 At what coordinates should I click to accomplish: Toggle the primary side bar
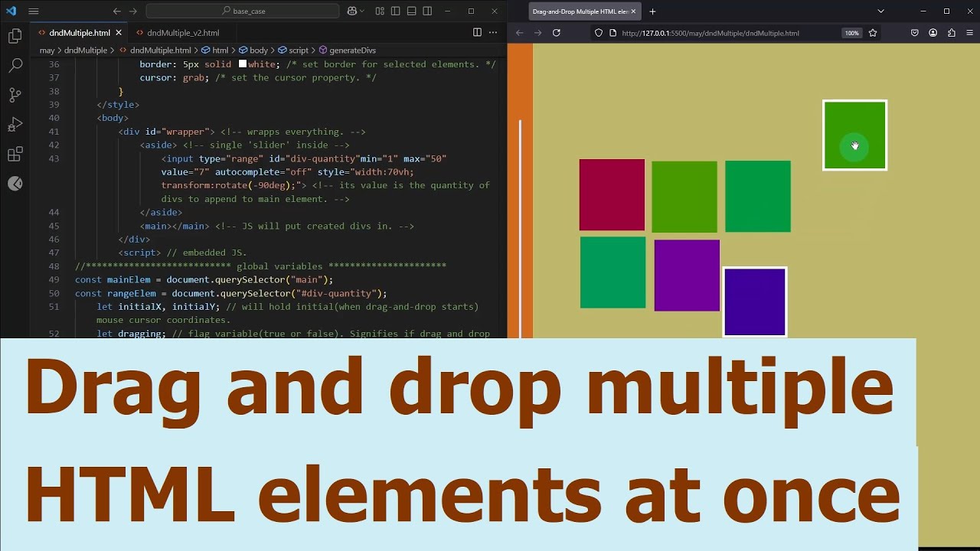(396, 11)
